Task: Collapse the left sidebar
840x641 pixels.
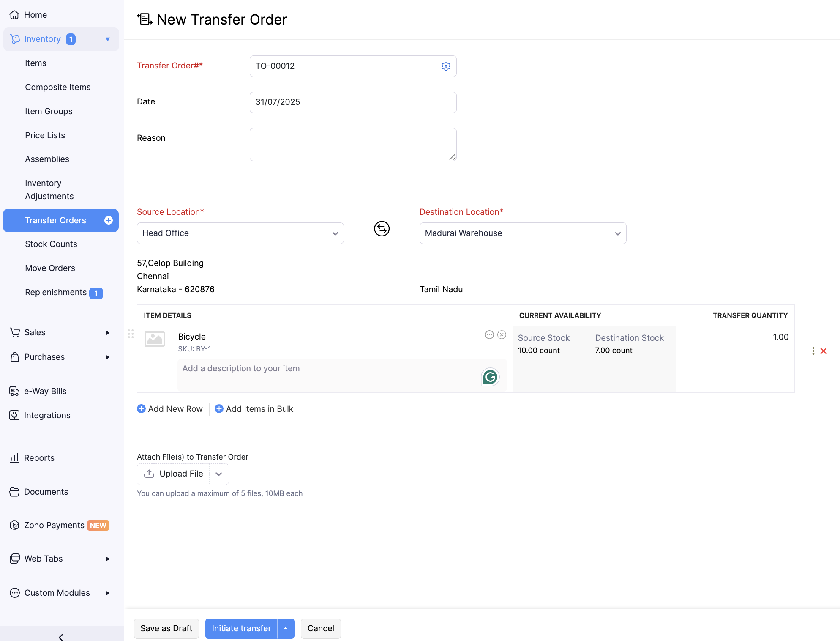Action: [x=60, y=636]
